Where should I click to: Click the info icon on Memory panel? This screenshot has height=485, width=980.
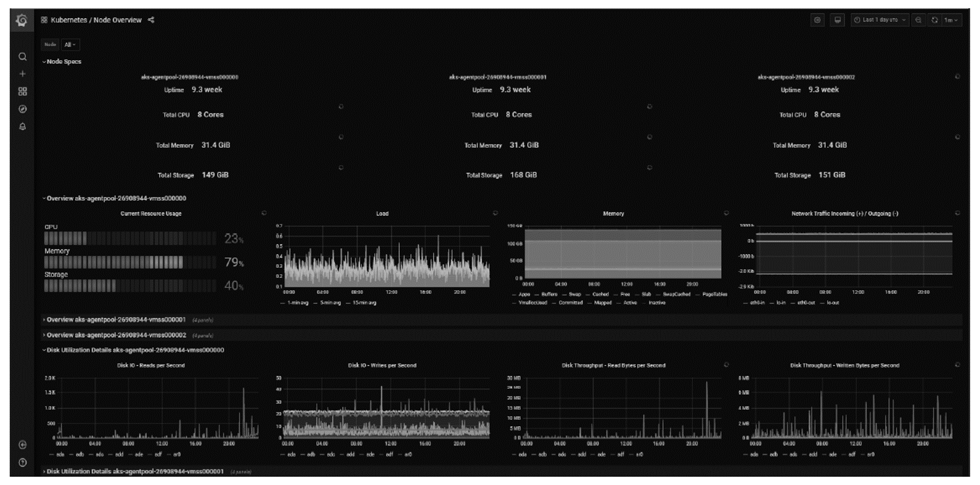pos(727,213)
